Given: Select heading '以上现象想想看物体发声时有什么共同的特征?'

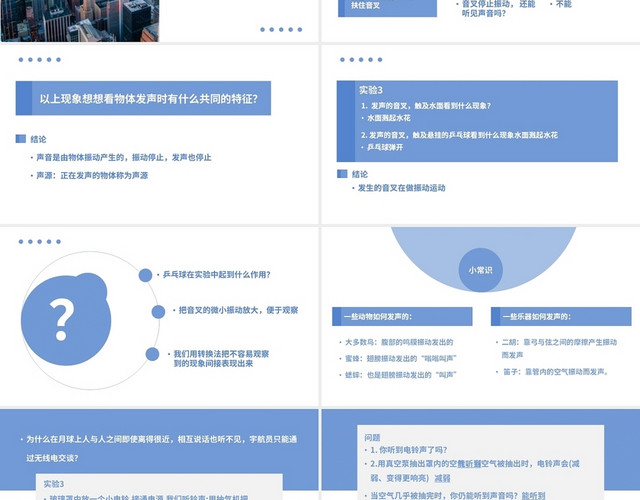Looking at the screenshot, I should (149, 99).
